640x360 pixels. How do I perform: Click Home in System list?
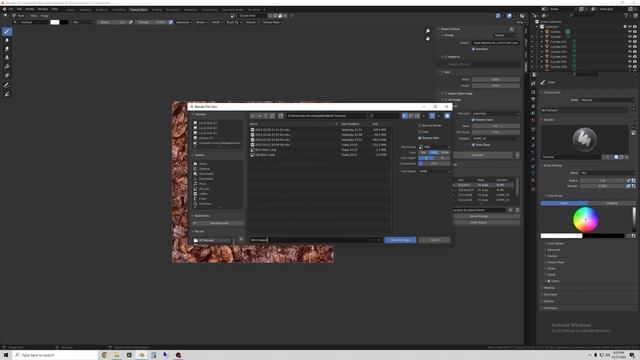click(203, 164)
